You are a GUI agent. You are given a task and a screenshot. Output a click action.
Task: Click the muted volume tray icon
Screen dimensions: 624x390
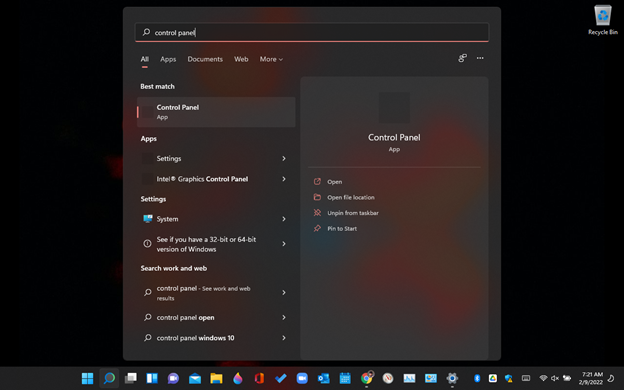555,378
